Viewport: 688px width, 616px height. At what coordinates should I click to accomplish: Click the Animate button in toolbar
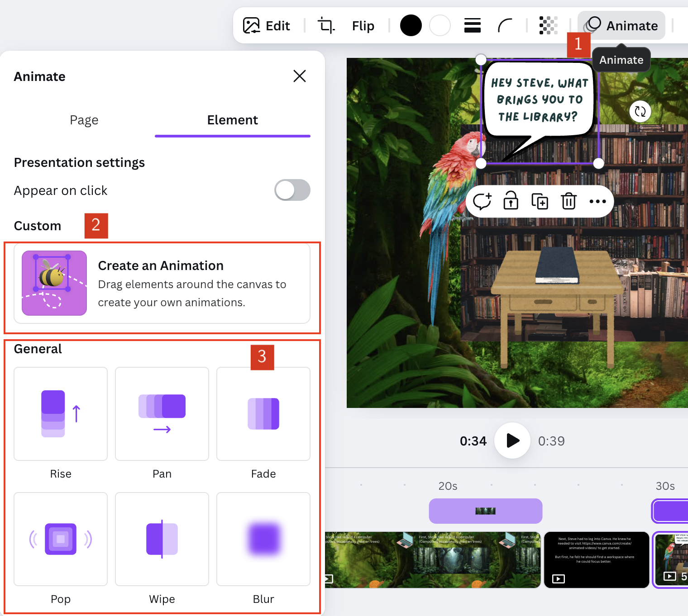click(x=621, y=26)
